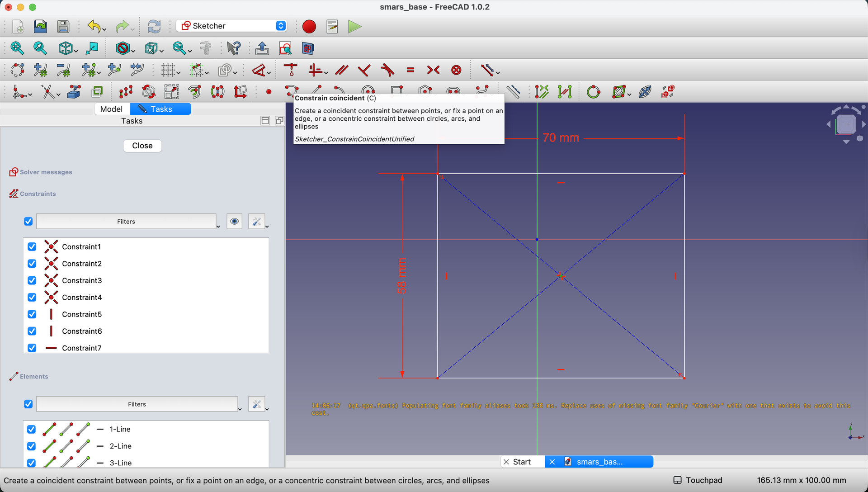Click the Refresh recompute icon
The height and width of the screenshot is (492, 868).
pyautogui.click(x=154, y=26)
